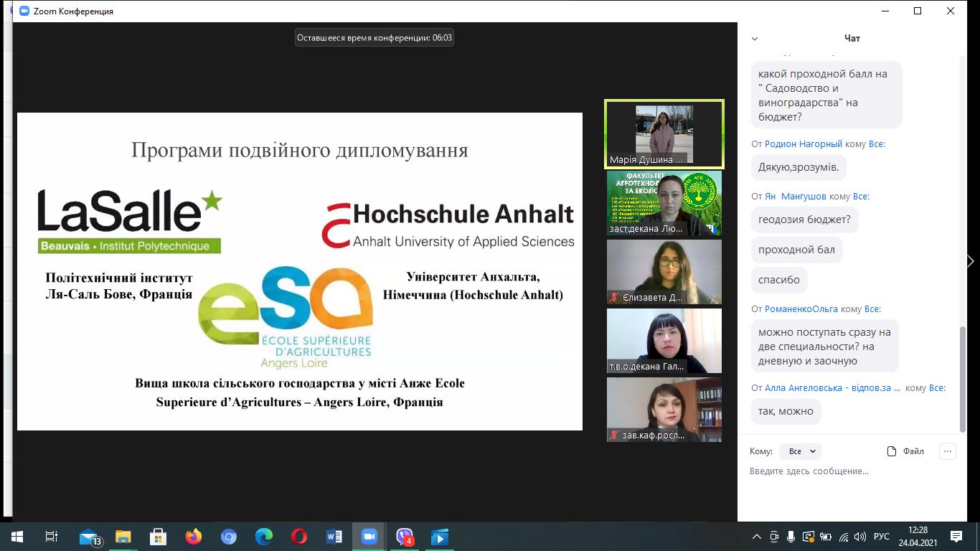The width and height of the screenshot is (980, 551).
Task: Click the microphone icon in the system tray
Action: pyautogui.click(x=791, y=537)
